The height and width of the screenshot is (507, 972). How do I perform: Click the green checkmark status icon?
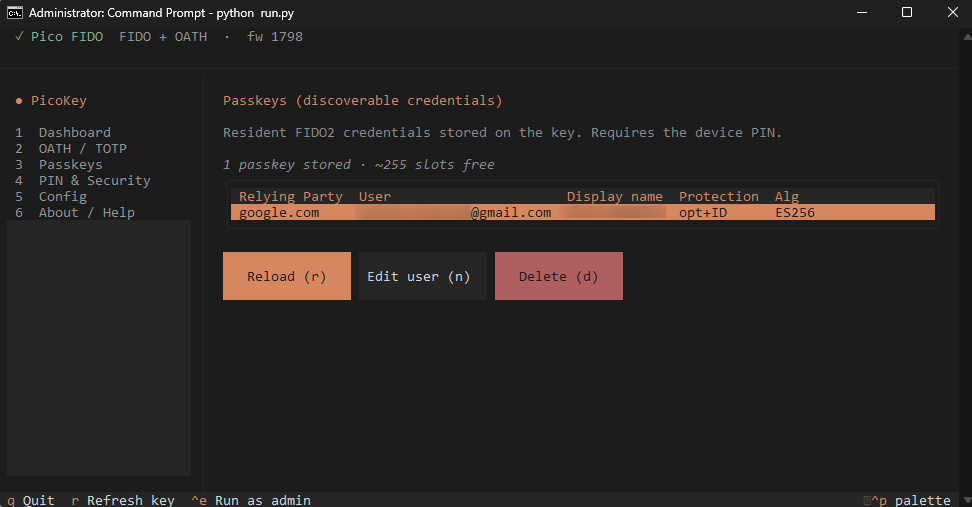coord(19,37)
